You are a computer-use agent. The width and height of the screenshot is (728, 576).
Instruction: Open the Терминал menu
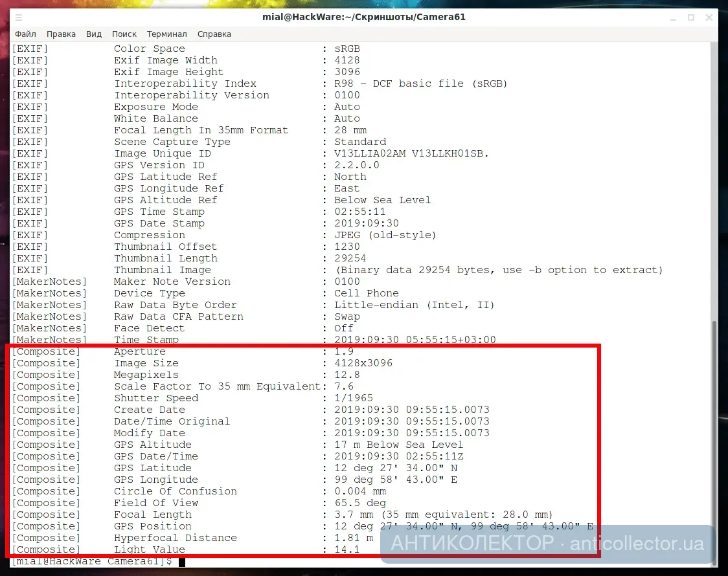click(166, 34)
